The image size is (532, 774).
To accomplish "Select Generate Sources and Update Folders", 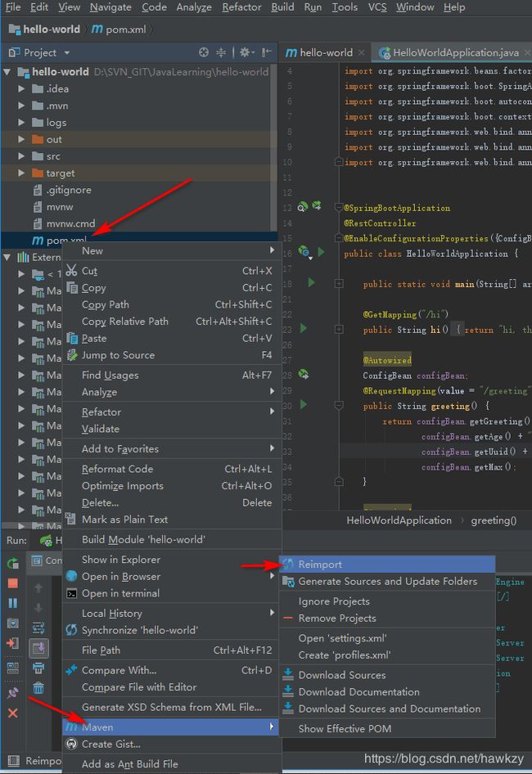I will click(387, 582).
